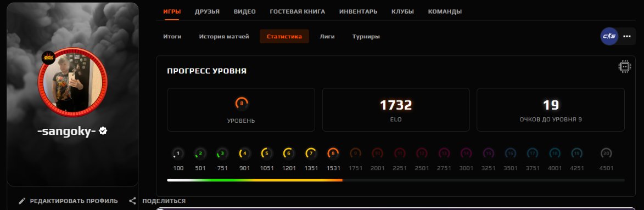Click the ПРОГРЕСС УРОВНЯ heading
Screen dimensions: 644x210
(x=206, y=71)
